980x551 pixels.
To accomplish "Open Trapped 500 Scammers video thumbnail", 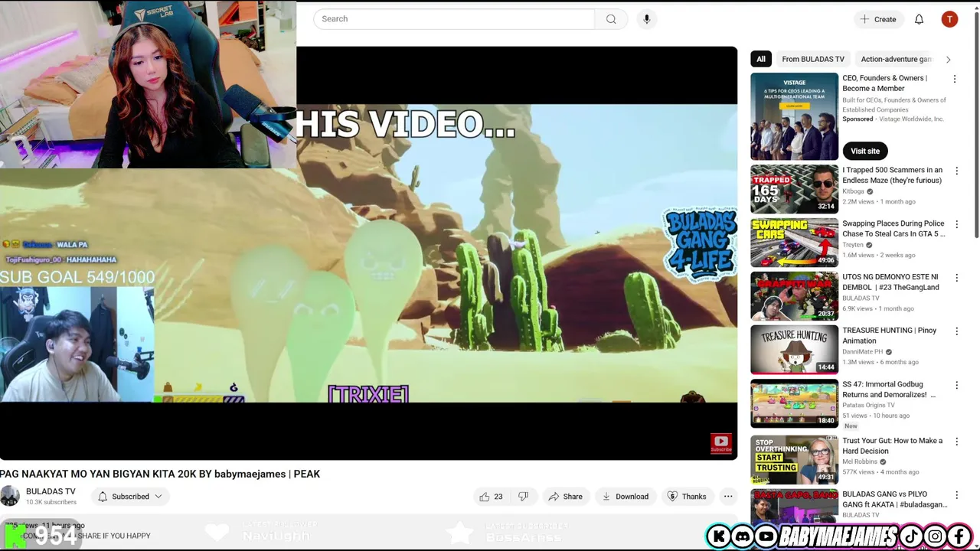I will 795,189.
